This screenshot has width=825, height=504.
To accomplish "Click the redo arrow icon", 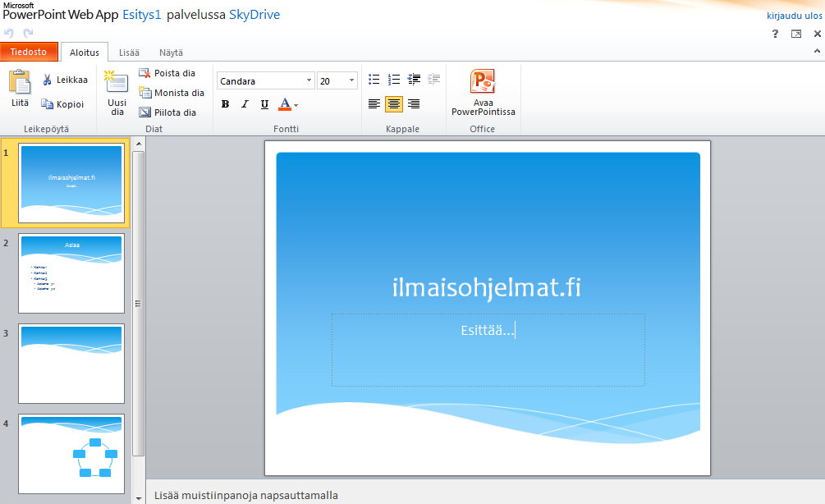I will click(x=28, y=33).
